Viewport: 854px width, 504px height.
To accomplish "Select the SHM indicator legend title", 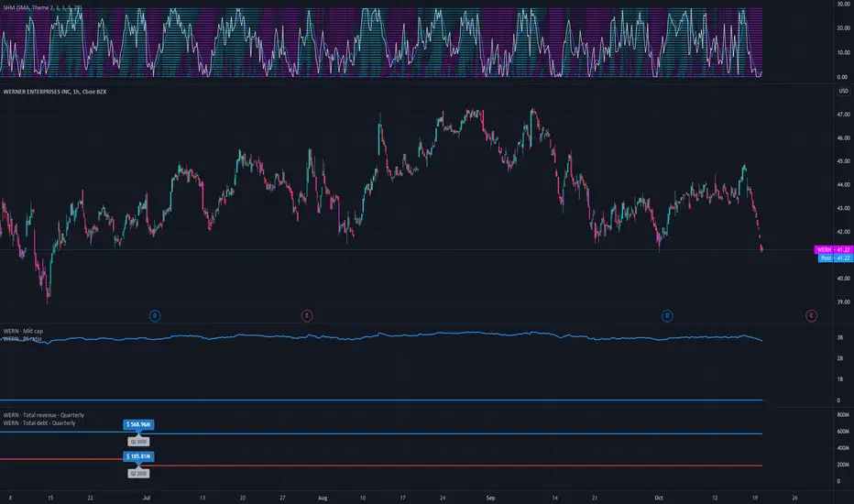I will (42, 7).
